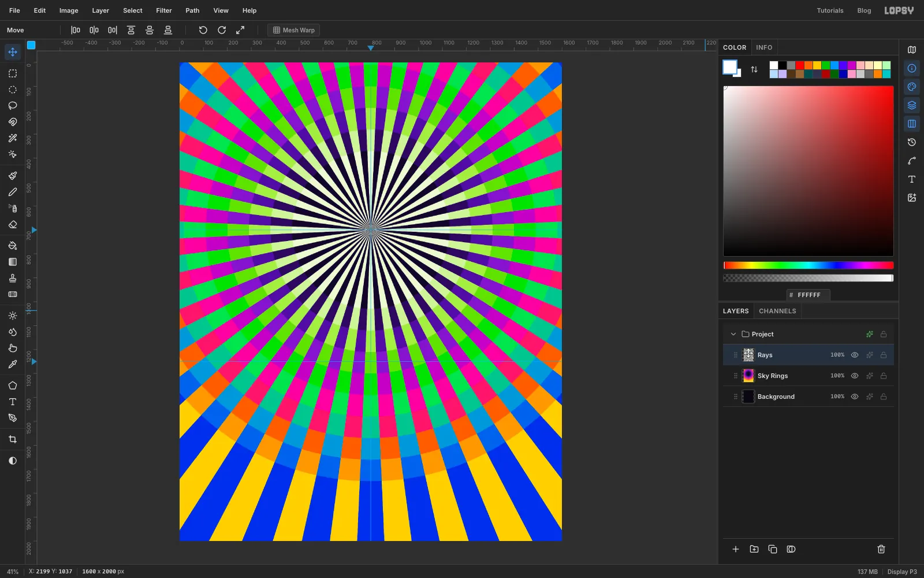Screen dimensions: 924x578
Task: Select the brush tool
Action: [x=13, y=176]
